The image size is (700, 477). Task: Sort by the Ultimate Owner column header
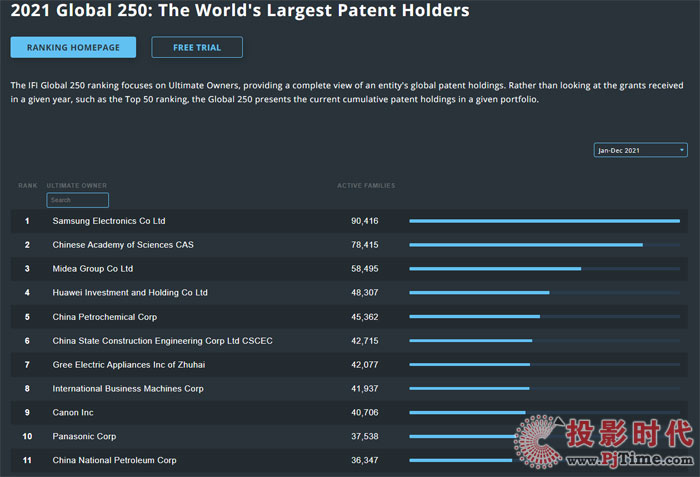click(76, 186)
